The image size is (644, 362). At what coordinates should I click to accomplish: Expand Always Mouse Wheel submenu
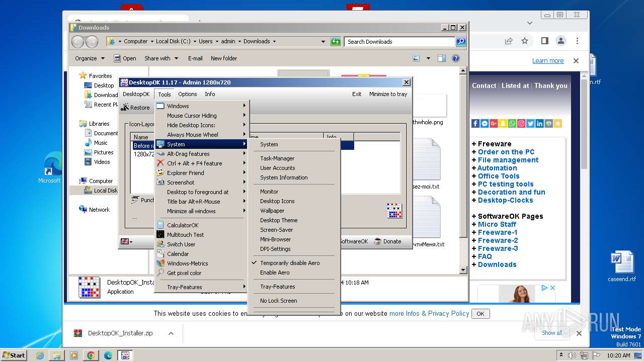(202, 135)
